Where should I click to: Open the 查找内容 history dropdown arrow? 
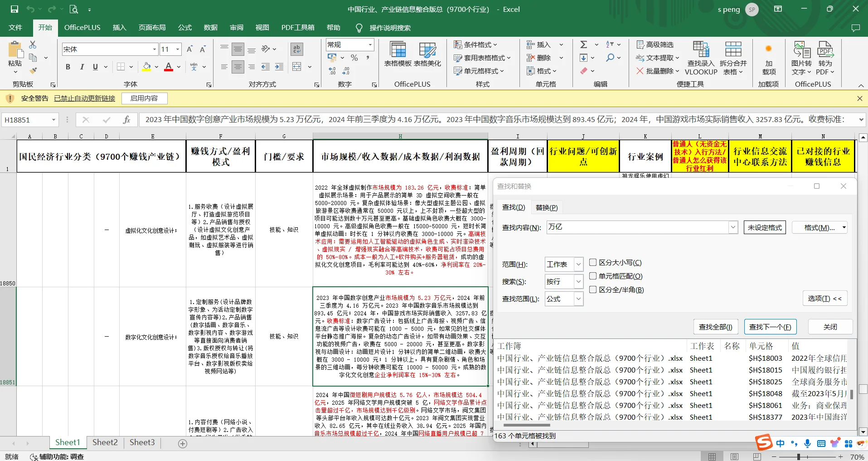point(733,227)
